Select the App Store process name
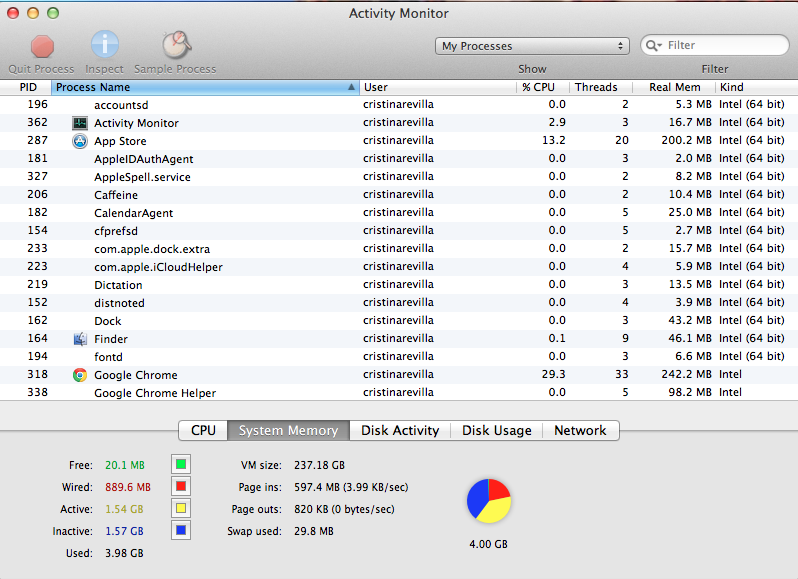The height and width of the screenshot is (579, 798). click(120, 141)
